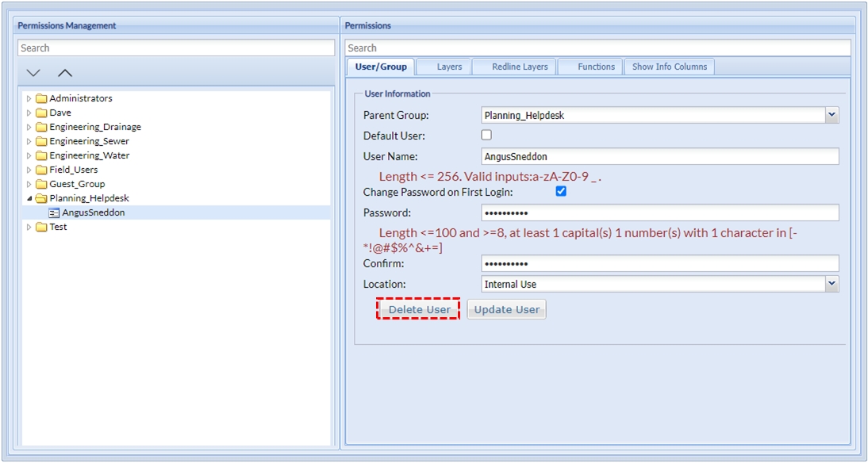Collapse the Planning_Helpdesk tree node
868x463 pixels.
[x=29, y=198]
